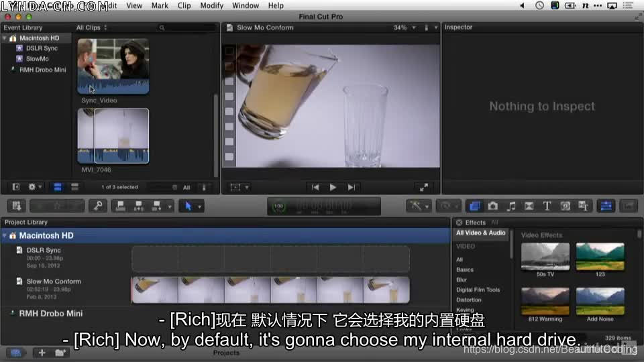Hide the Event Library sidebar icon
644x362 pixels.
[16, 187]
